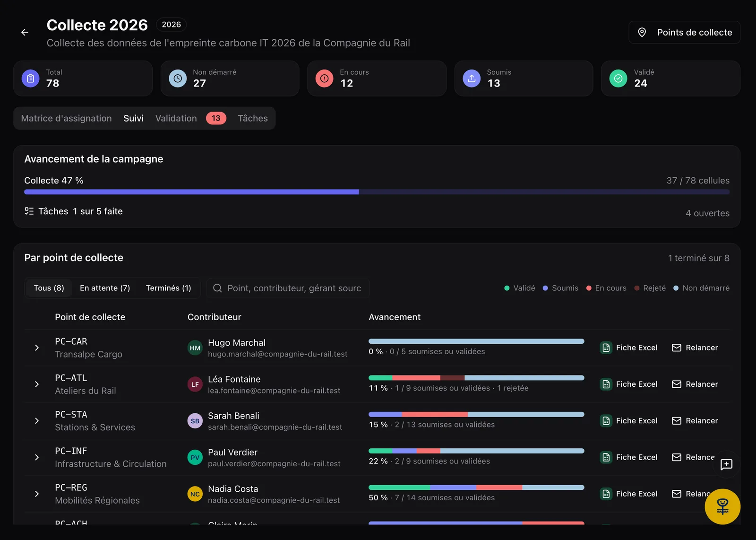Click the search magnifier icon
This screenshot has width=756, height=540.
(217, 288)
